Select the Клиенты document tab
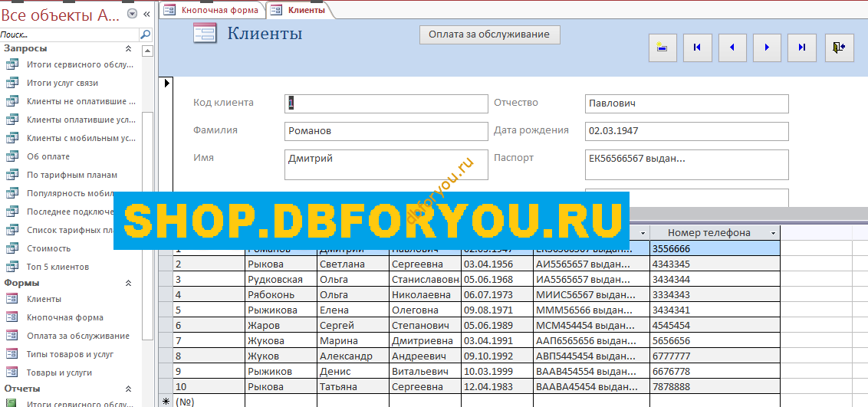868x407 pixels. pyautogui.click(x=299, y=10)
